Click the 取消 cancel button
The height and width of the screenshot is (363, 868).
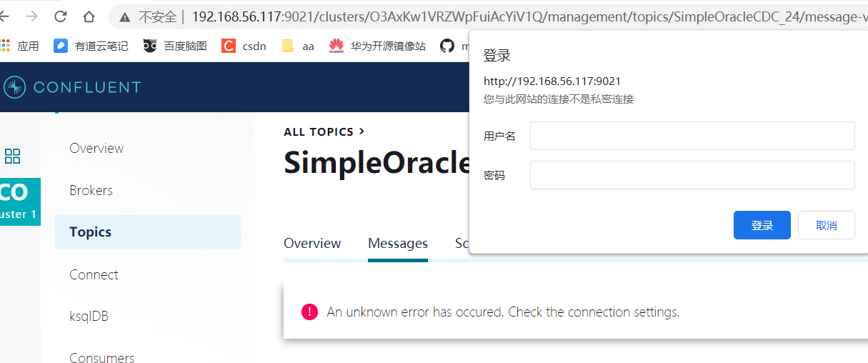pos(827,225)
